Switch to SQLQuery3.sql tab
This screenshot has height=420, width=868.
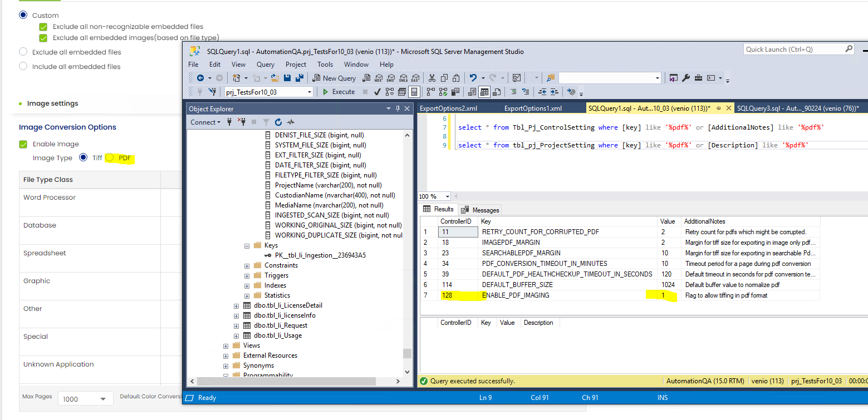point(797,108)
